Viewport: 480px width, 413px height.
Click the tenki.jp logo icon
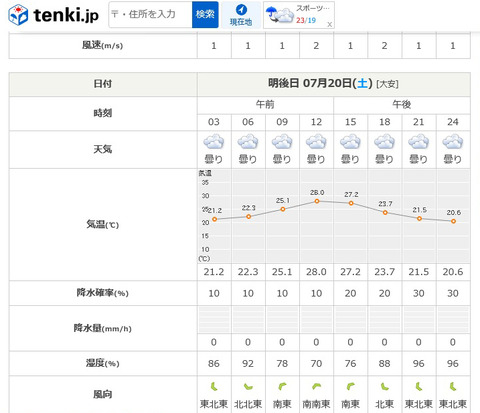[18, 15]
